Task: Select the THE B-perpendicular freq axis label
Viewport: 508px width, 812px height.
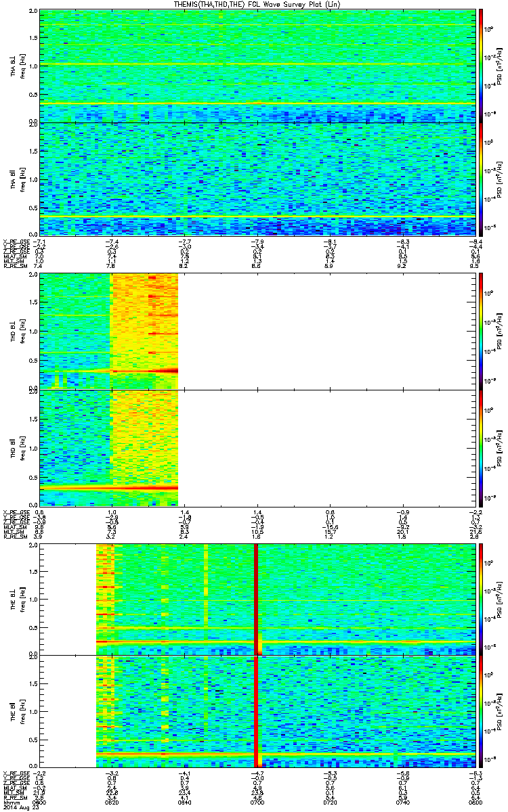Action: (17, 599)
